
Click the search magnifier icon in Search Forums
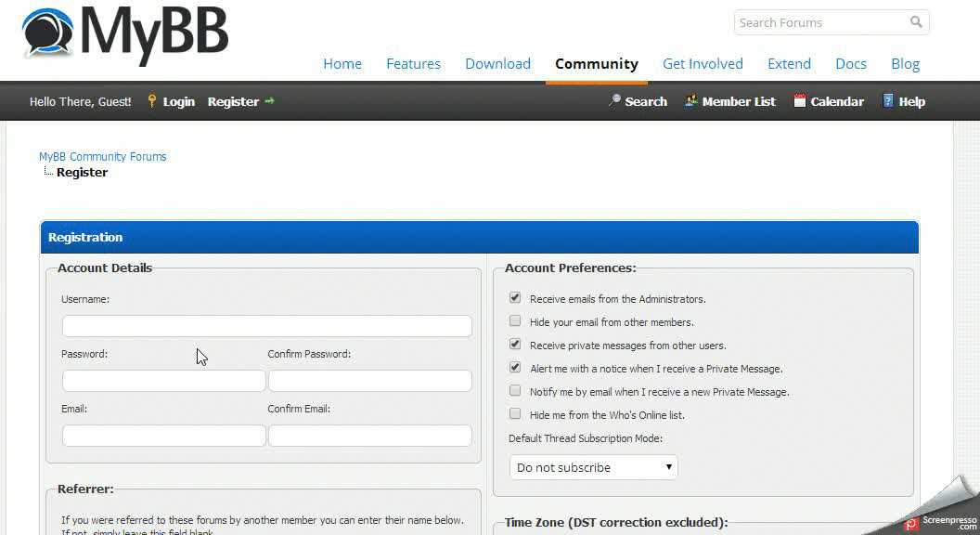tap(916, 22)
